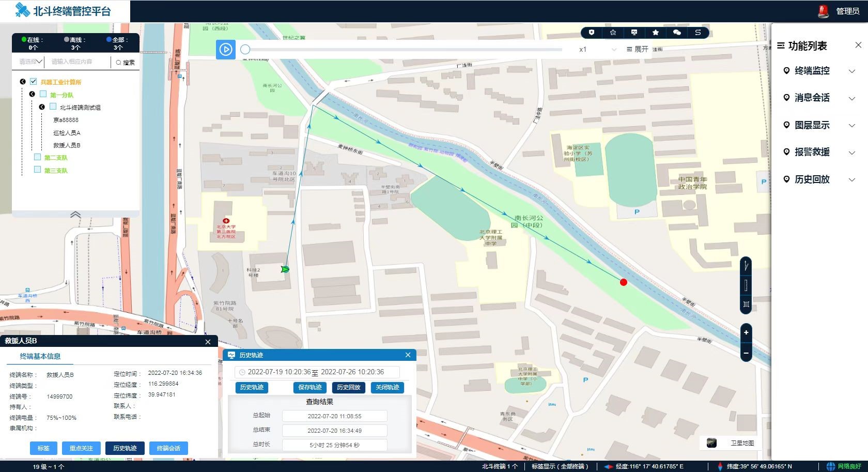Play the history track playback
The width and height of the screenshot is (868, 472).
(226, 50)
